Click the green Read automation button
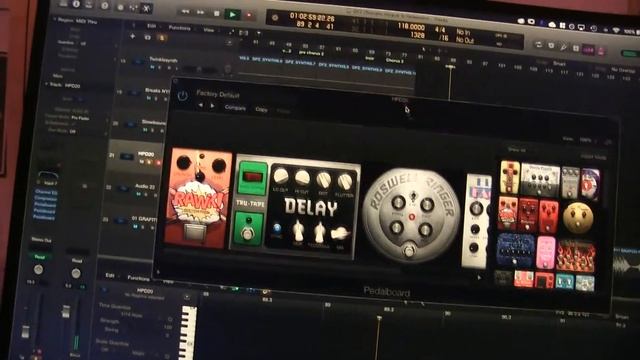This screenshot has width=640, height=360. coord(40,257)
